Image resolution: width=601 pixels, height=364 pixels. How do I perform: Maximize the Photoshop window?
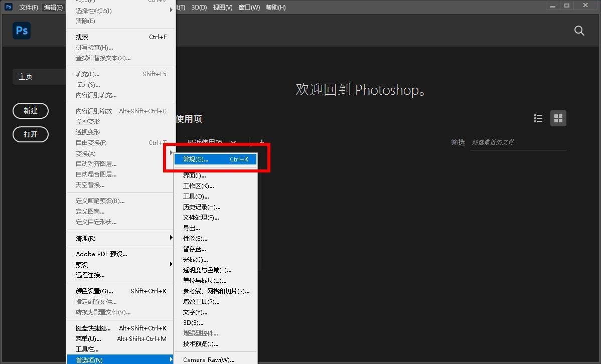pos(567,6)
